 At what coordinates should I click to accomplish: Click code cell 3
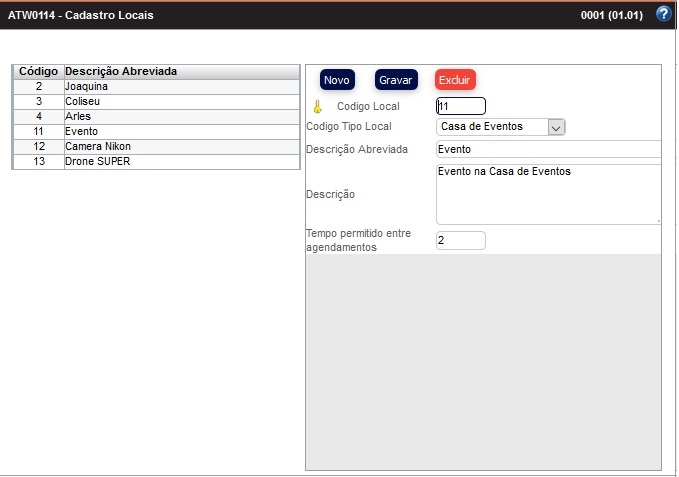[39, 102]
